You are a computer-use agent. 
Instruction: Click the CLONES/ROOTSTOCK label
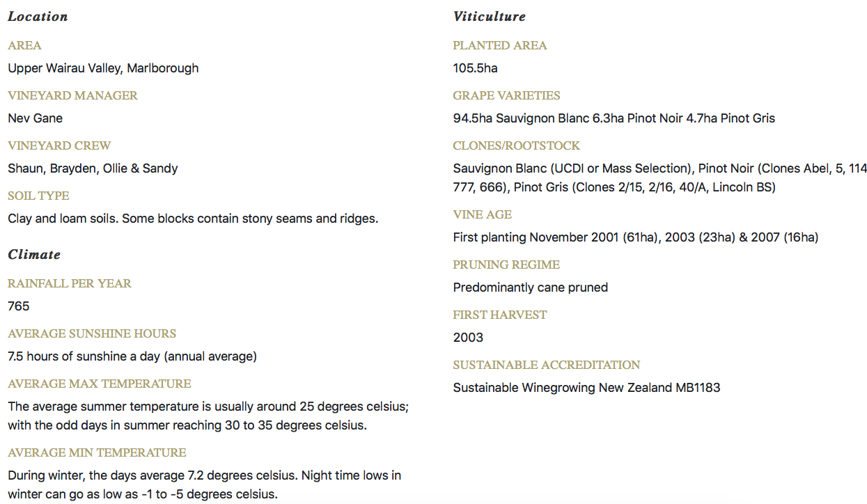click(x=516, y=146)
